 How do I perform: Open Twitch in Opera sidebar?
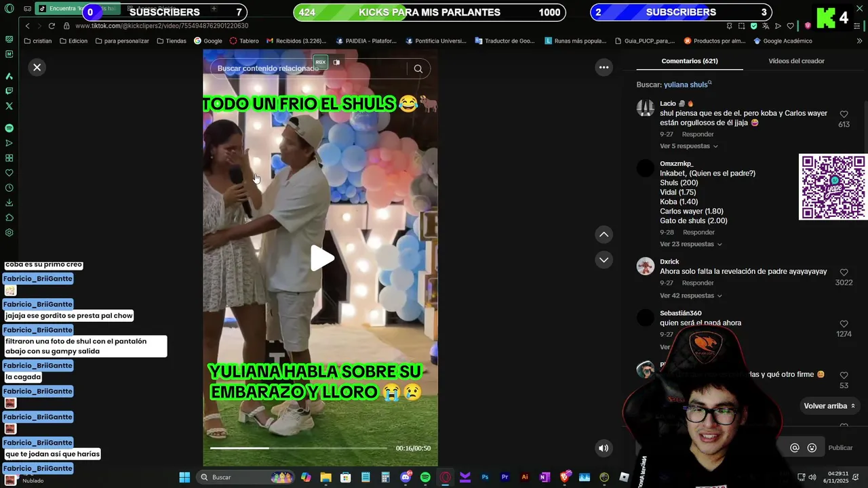9,91
